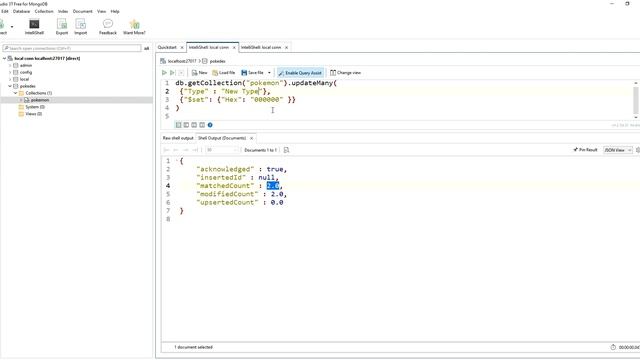Select second layout icon below the editor
The height and width of the screenshot is (360, 640).
click(x=187, y=125)
